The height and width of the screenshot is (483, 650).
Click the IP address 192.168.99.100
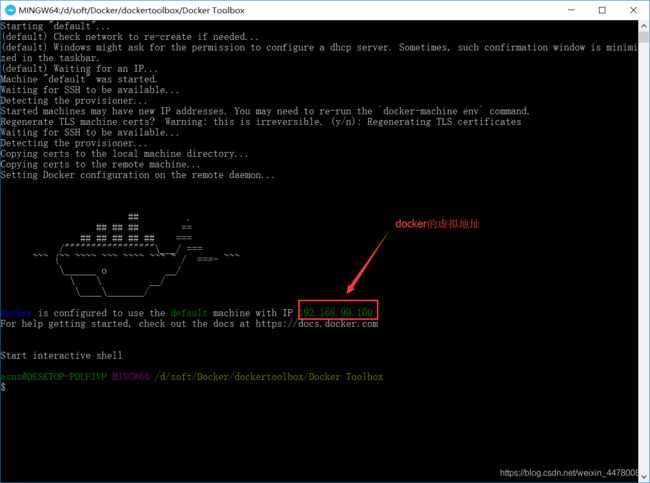[336, 313]
